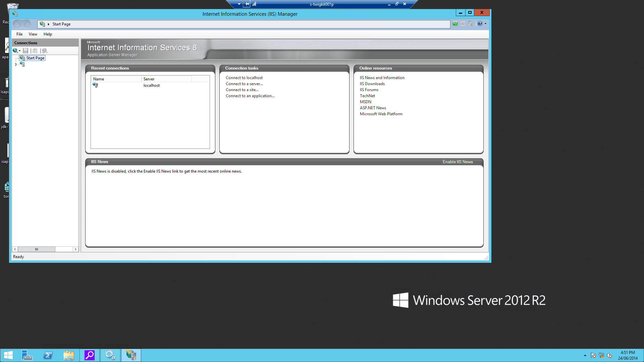644x362 pixels.
Task: Expand the server node in Connections tree
Action: click(16, 64)
